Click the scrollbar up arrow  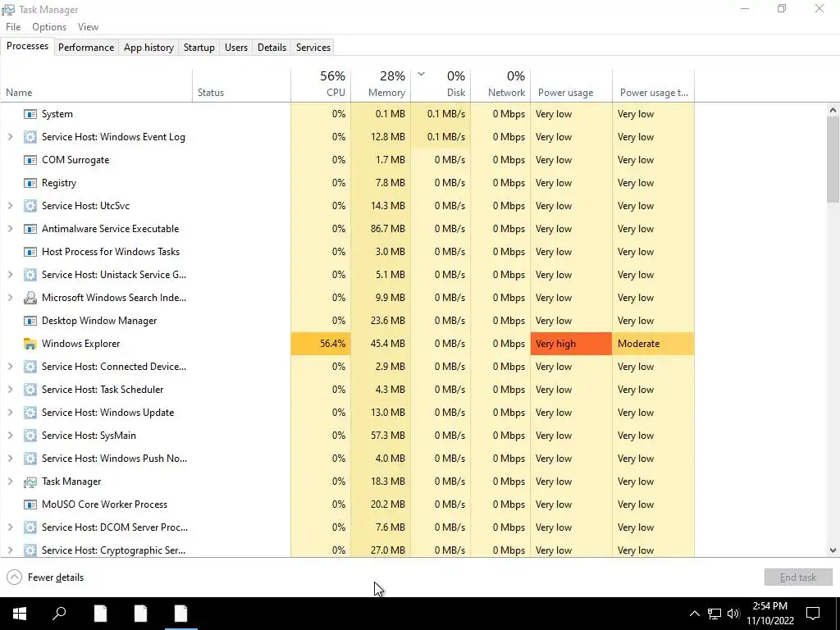click(833, 111)
